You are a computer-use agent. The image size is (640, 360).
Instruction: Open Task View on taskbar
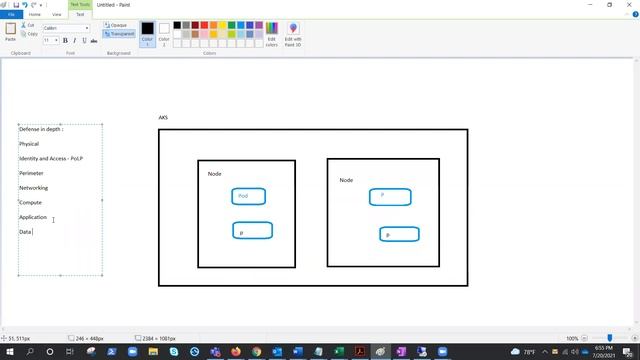tap(70, 351)
